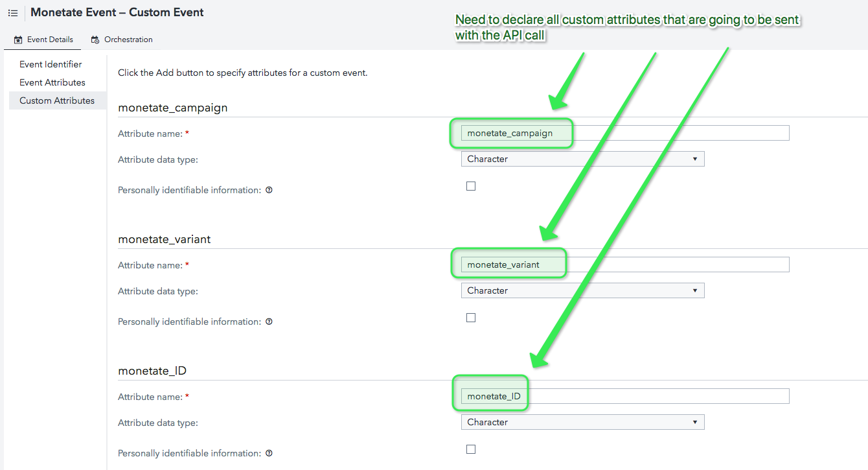Switch to the Event Details tab
Viewport: 868px width, 470px height.
(x=50, y=40)
